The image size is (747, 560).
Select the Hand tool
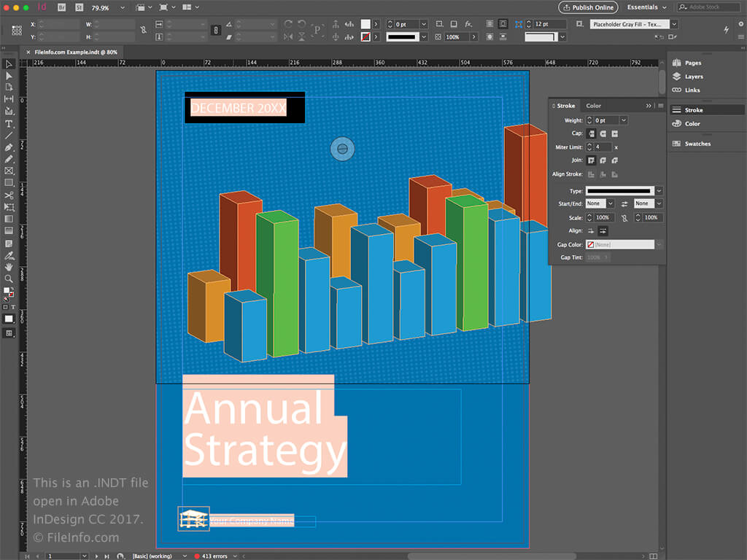(9, 267)
